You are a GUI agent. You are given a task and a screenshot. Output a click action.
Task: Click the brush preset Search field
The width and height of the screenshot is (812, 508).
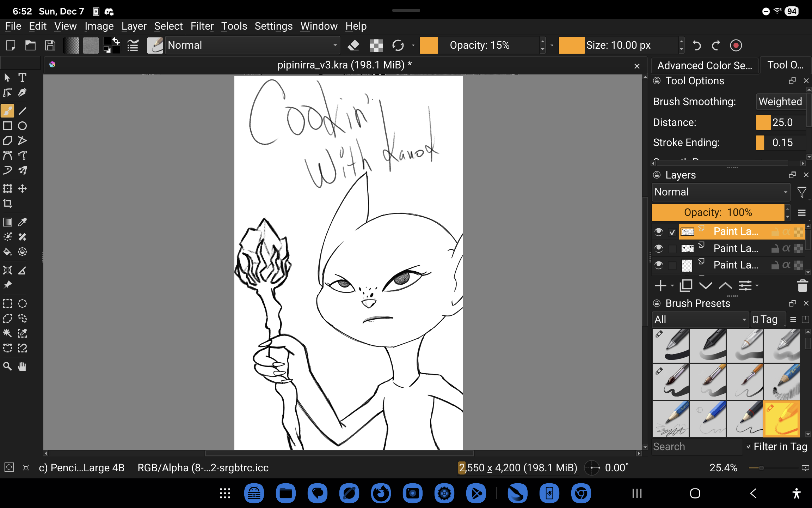pos(696,447)
